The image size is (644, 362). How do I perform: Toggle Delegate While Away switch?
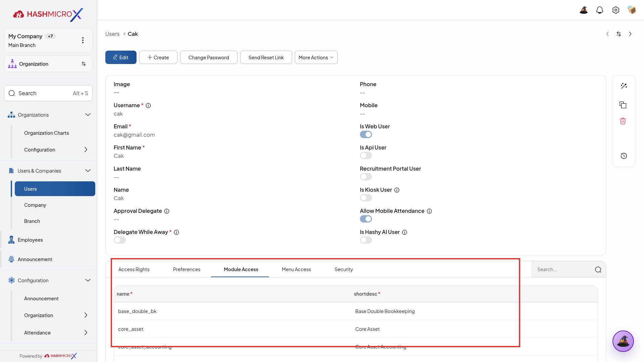click(120, 240)
